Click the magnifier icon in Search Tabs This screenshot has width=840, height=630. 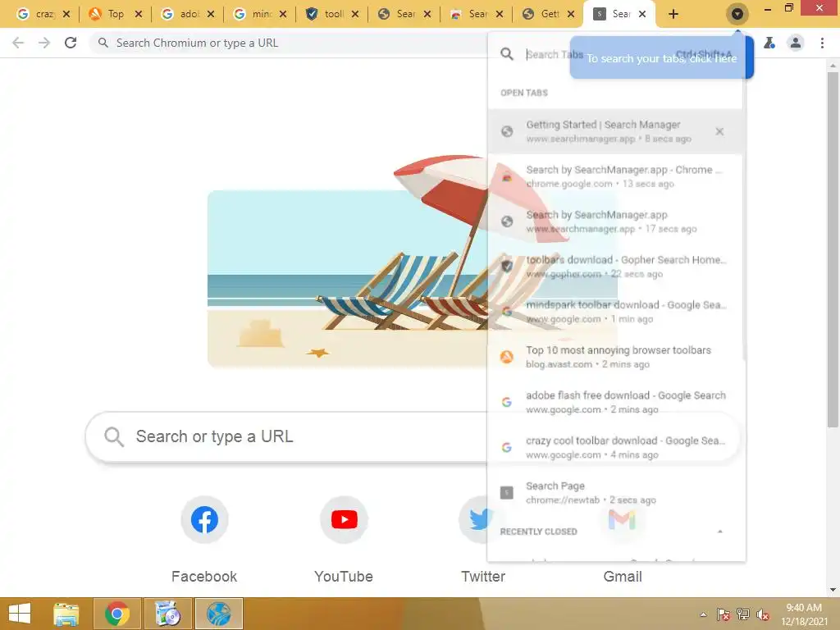click(x=507, y=53)
